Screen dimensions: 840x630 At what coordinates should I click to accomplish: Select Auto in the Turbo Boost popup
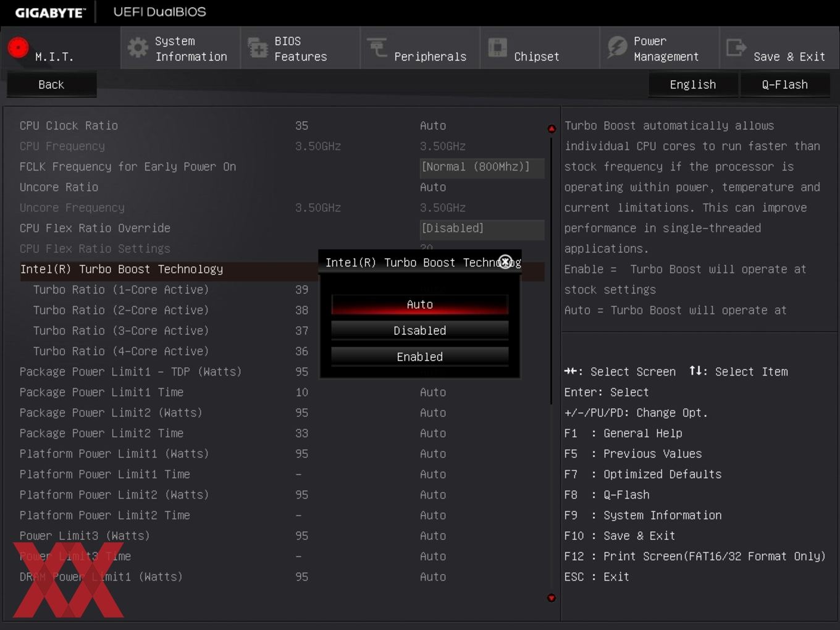[420, 304]
